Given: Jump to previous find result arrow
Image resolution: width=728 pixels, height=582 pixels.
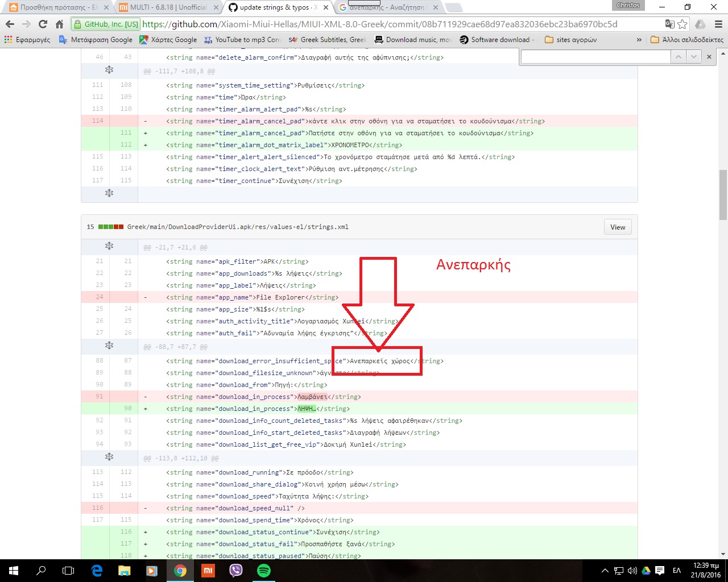Looking at the screenshot, I should (x=678, y=57).
